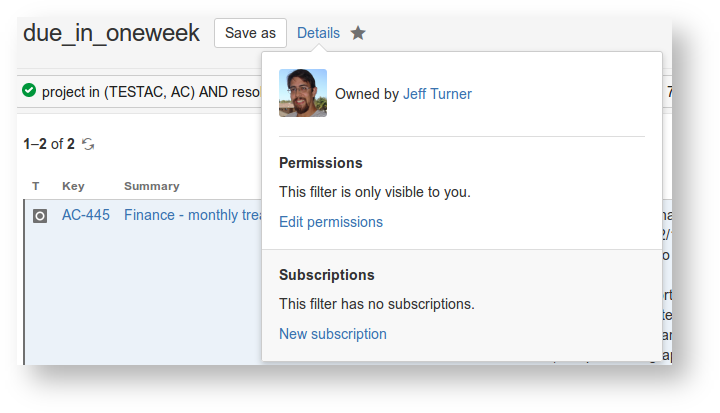Screen dimensions: 720x413
Task: Open Jeff Turner's profile link
Action: pos(437,94)
